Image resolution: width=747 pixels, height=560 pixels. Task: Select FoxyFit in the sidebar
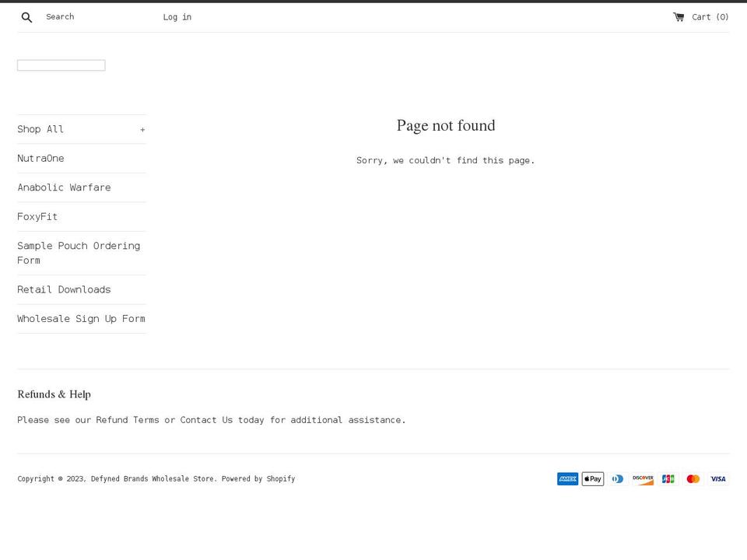37,217
